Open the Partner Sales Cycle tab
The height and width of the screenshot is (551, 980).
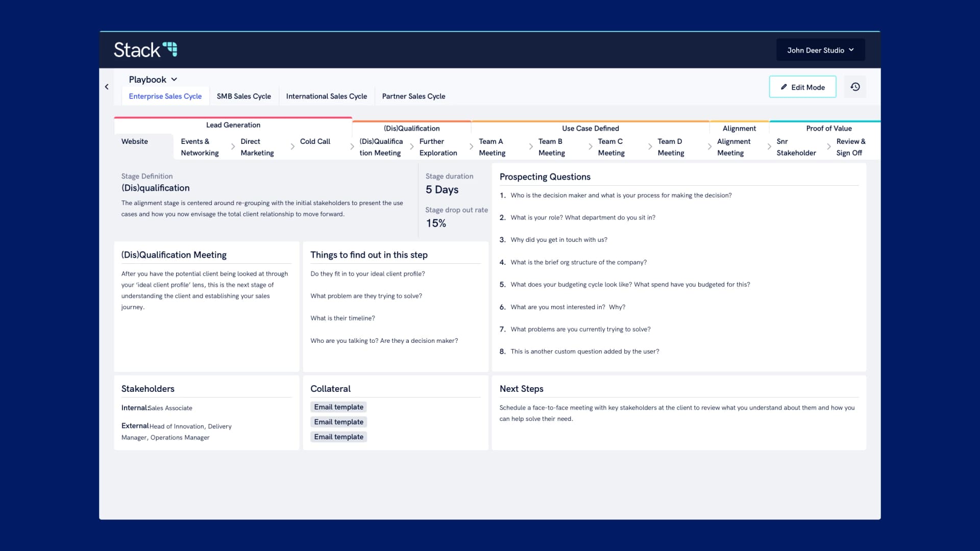point(414,96)
